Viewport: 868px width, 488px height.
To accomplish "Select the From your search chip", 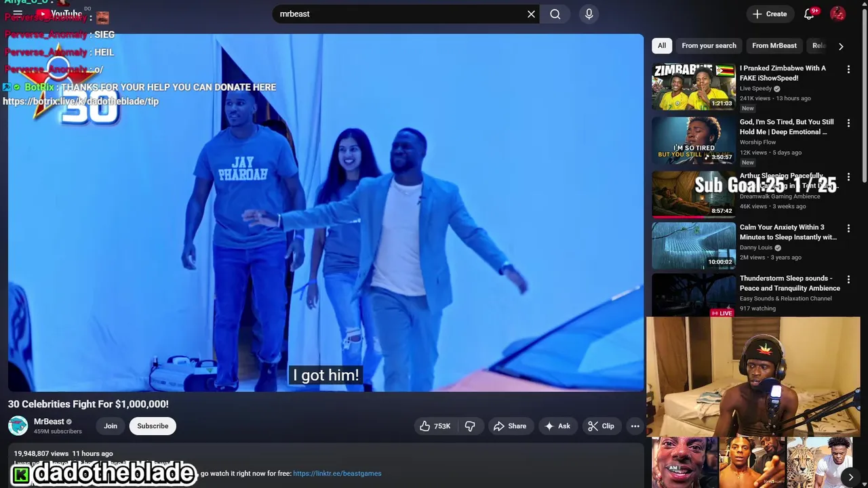I will [x=709, y=45].
